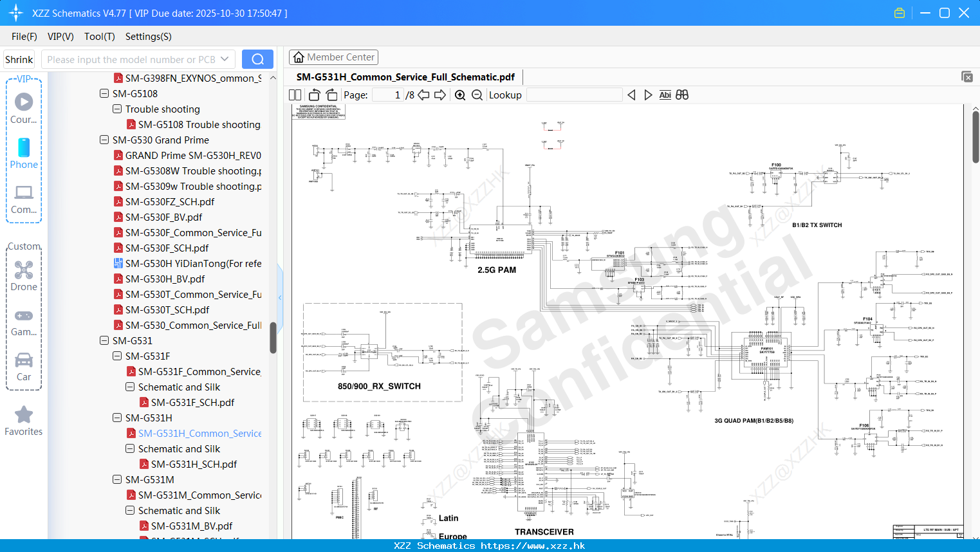This screenshot has width=980, height=552.
Task: Open the Settings(S) menu
Action: [149, 37]
